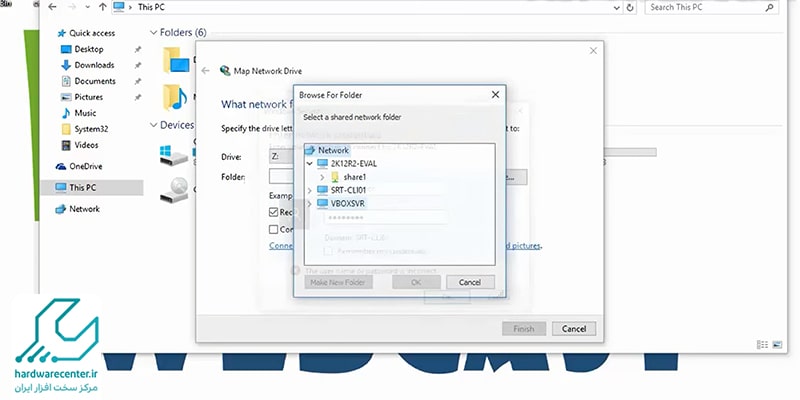
Task: Expand the SRT-CLI01 node
Action: coord(309,190)
